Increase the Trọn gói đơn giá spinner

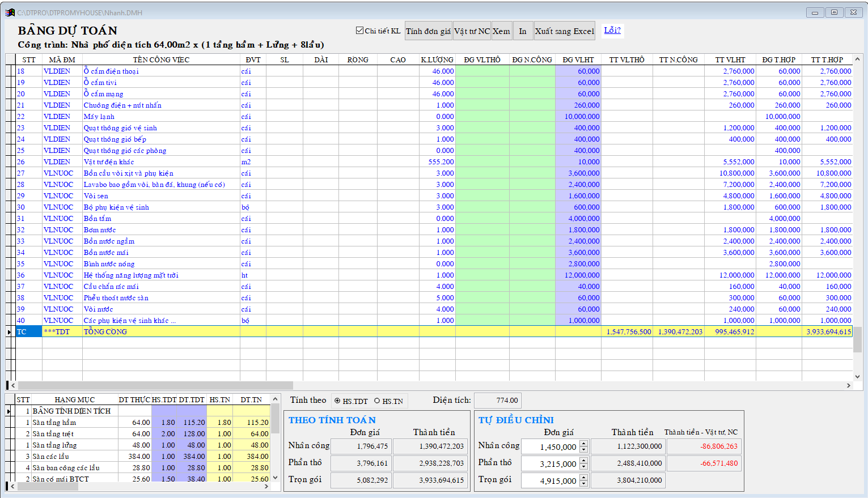pos(584,477)
